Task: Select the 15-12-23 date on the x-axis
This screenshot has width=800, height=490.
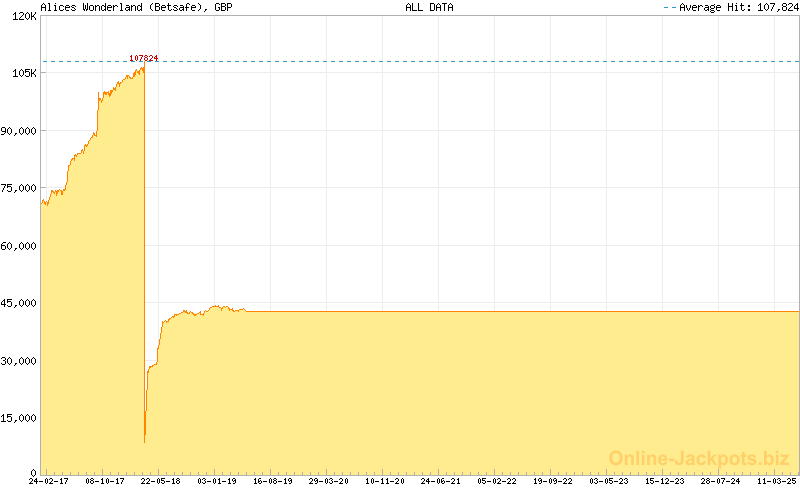Action: 665,481
